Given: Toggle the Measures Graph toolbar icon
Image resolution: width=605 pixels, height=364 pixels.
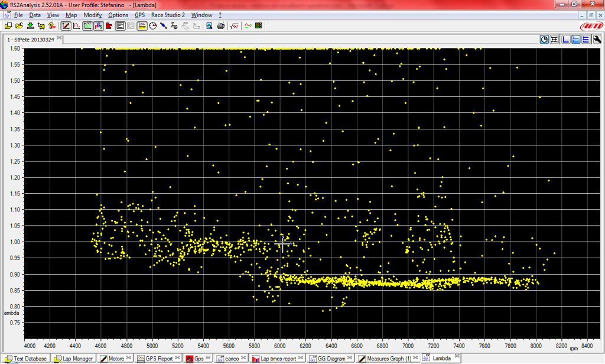Looking at the screenshot, I should 66,26.
